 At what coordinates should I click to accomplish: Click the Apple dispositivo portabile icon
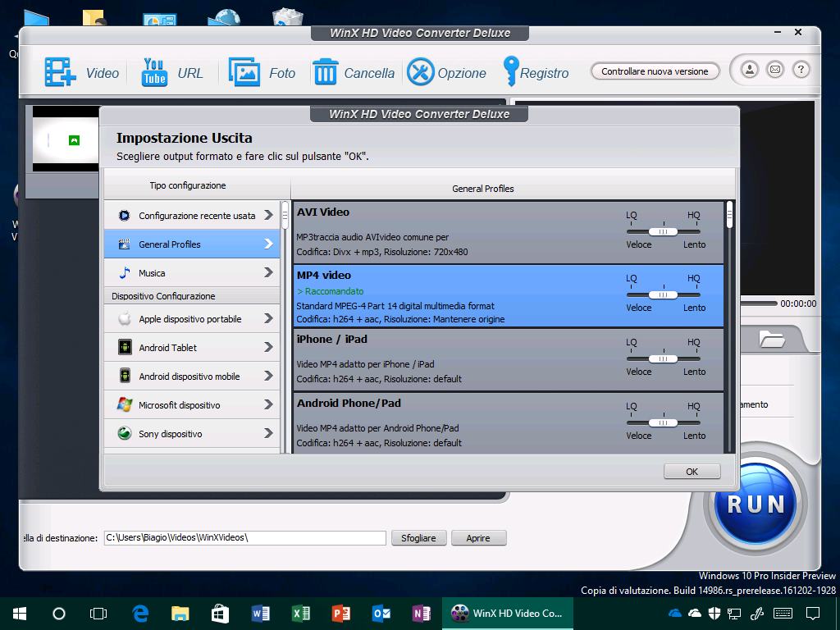pyautogui.click(x=125, y=319)
